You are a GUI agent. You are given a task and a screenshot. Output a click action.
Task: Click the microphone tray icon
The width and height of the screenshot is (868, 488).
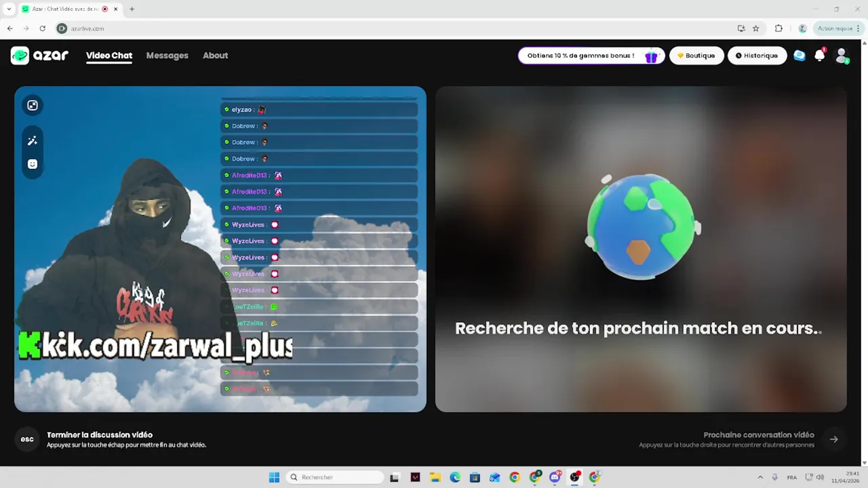tap(775, 477)
